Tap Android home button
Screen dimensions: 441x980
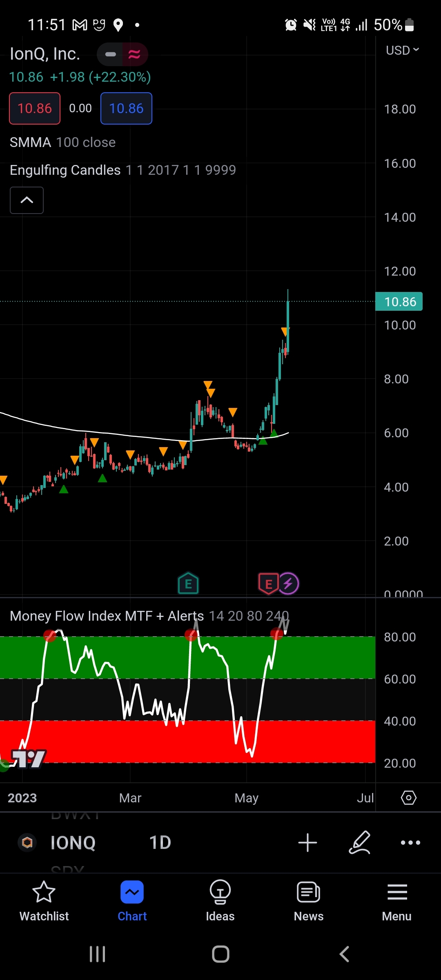(220, 954)
